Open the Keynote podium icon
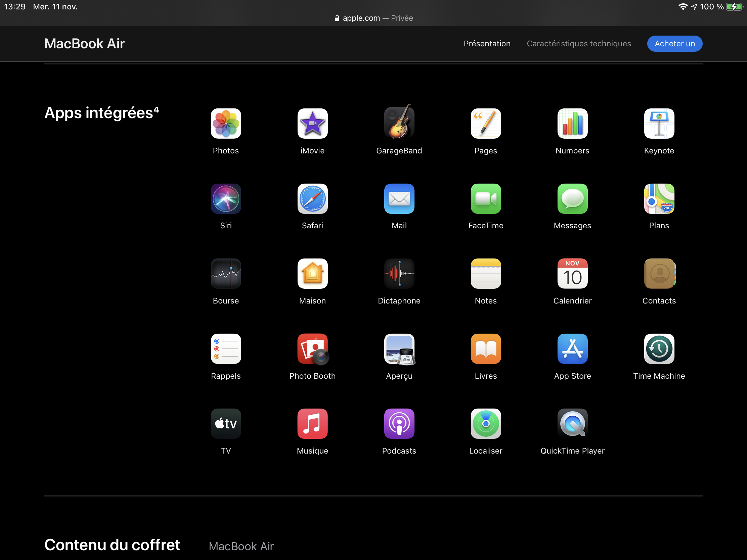Image resolution: width=747 pixels, height=560 pixels. [659, 124]
